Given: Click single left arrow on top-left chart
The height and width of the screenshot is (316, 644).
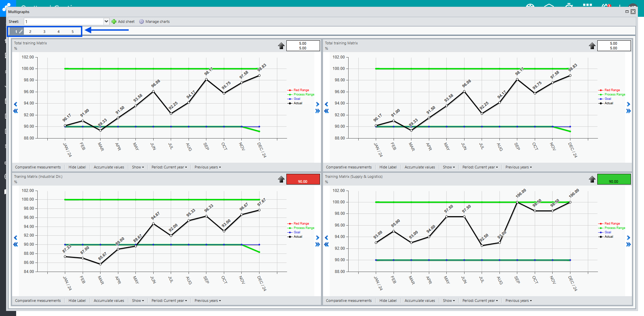Looking at the screenshot, I should 15,104.
